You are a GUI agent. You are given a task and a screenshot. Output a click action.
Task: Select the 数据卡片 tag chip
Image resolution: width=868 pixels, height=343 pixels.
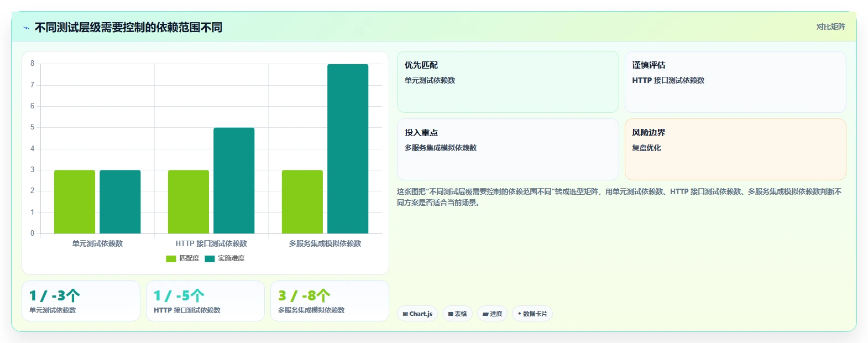[x=532, y=314]
